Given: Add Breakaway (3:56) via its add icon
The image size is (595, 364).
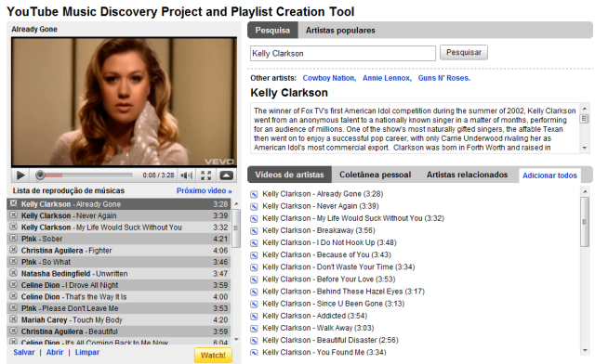Looking at the screenshot, I should pos(254,231).
